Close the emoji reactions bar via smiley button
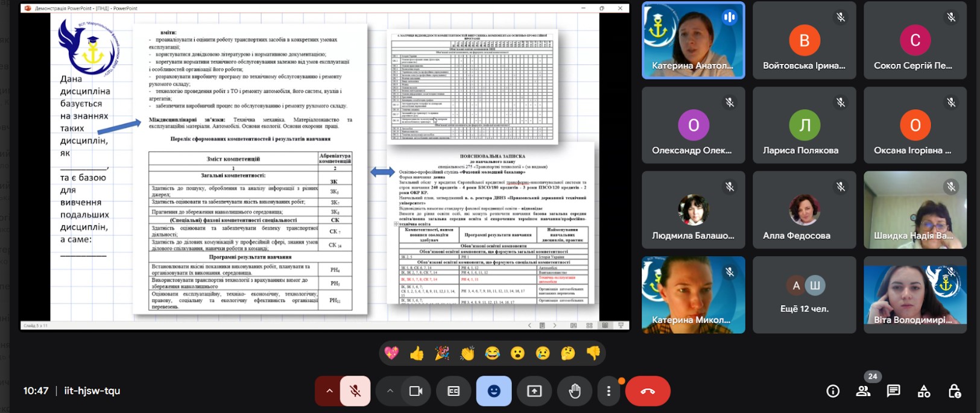 (x=494, y=391)
